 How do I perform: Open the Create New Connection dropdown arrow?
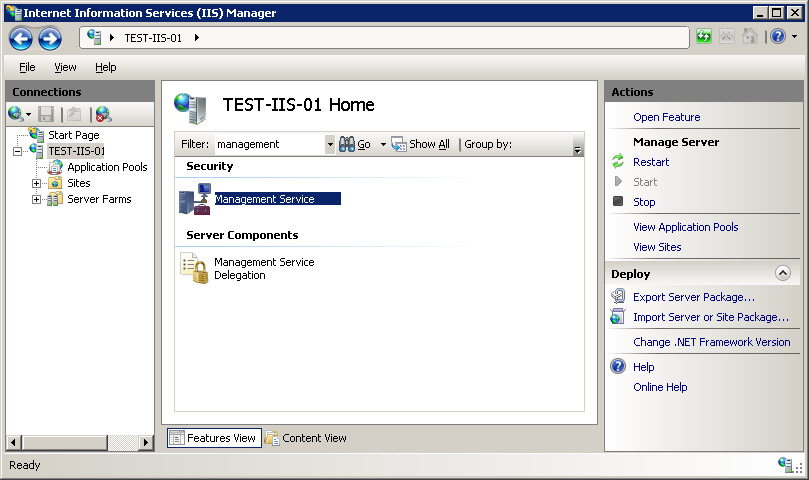point(28,115)
